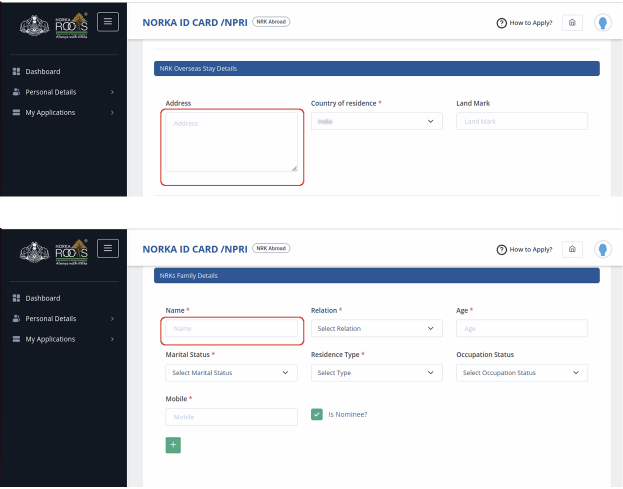623x489 pixels.
Task: Click NRK Abroad badge in bottom header
Action: [271, 248]
